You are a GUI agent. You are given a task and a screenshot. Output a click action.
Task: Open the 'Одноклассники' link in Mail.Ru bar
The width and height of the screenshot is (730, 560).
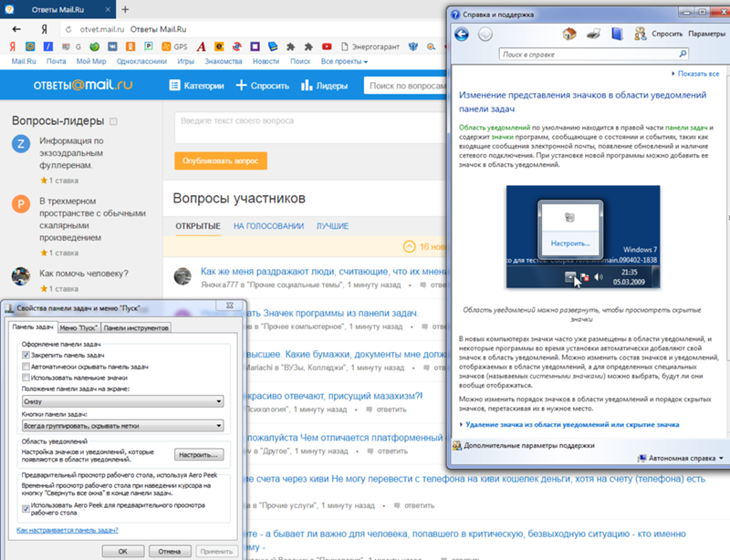[x=141, y=61]
